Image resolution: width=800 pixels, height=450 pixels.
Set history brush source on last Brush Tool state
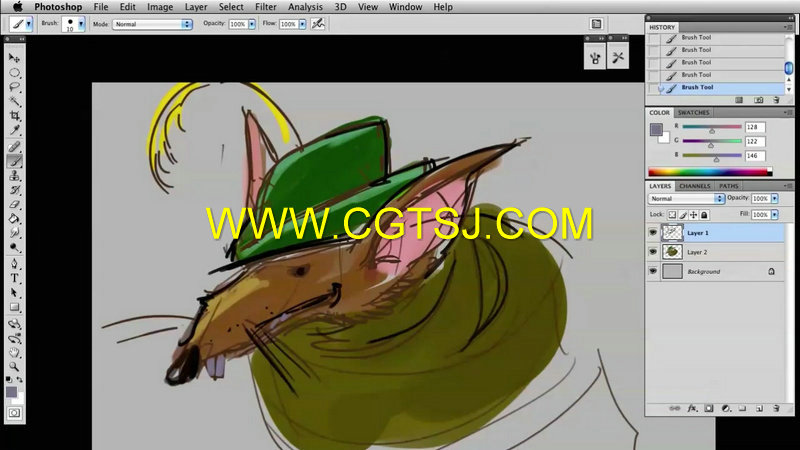(654, 88)
